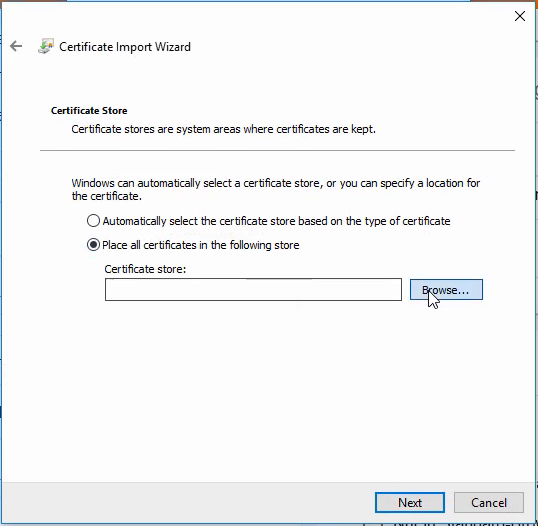Image resolution: width=538 pixels, height=526 pixels.
Task: Click the 'Certificate store:' field label
Action: pyautogui.click(x=145, y=269)
